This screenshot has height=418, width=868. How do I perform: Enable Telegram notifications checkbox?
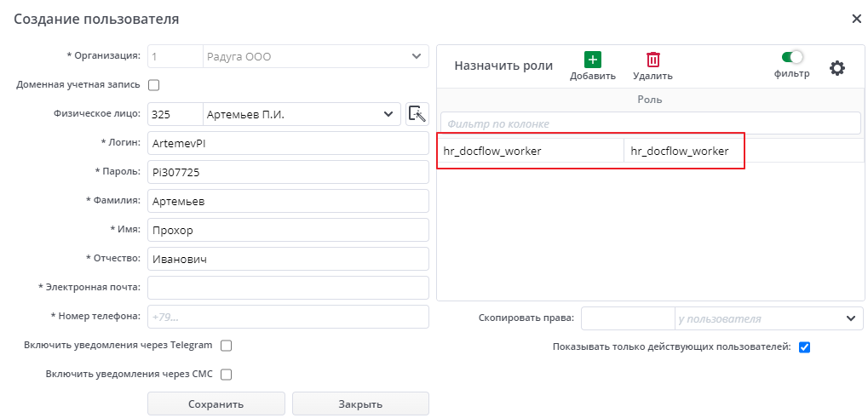click(x=226, y=346)
